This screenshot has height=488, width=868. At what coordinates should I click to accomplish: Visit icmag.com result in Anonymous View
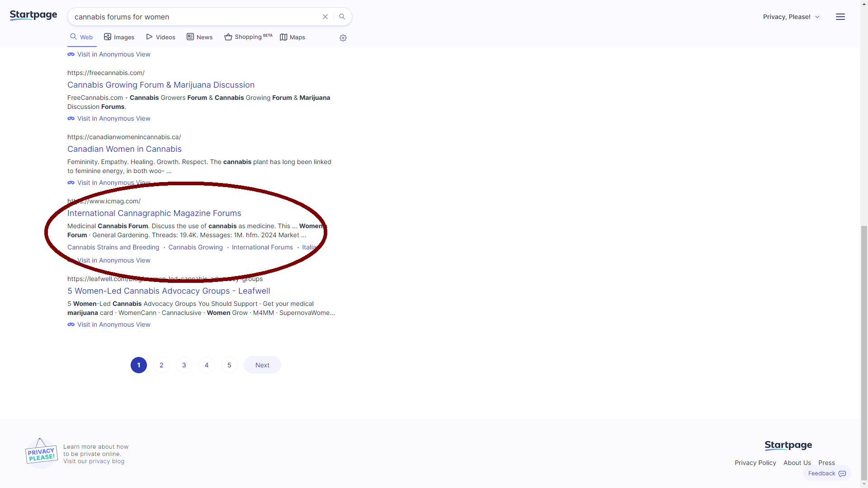point(109,260)
